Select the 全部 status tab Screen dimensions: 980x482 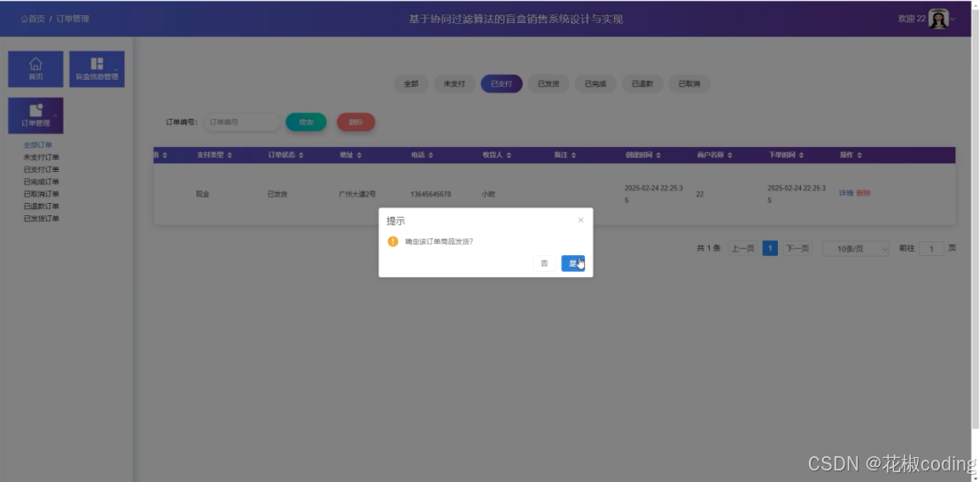[x=411, y=84]
